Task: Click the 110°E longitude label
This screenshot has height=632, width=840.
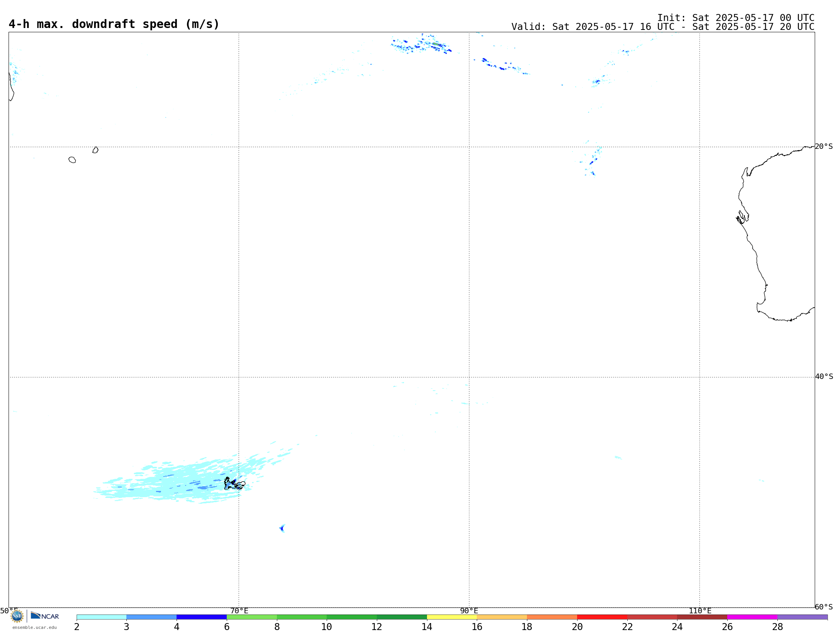Action: (x=700, y=611)
